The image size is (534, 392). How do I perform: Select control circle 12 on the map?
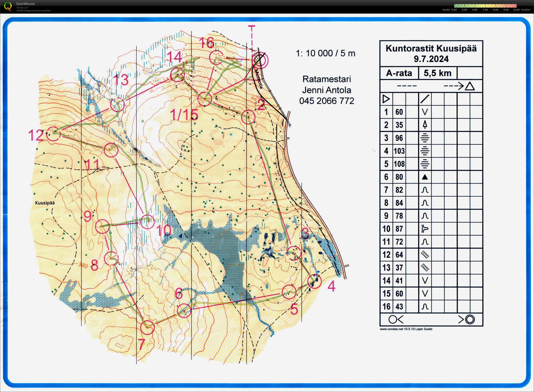(x=53, y=134)
